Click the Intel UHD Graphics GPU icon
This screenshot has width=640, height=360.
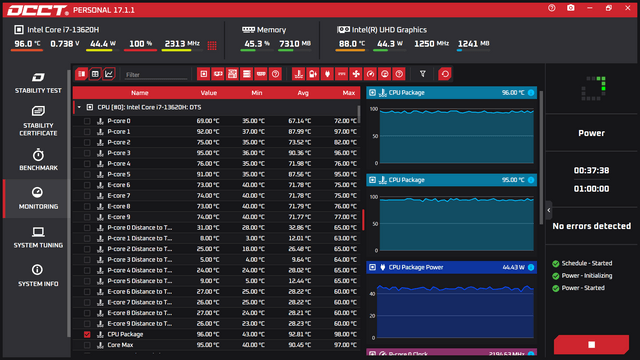[x=343, y=29]
